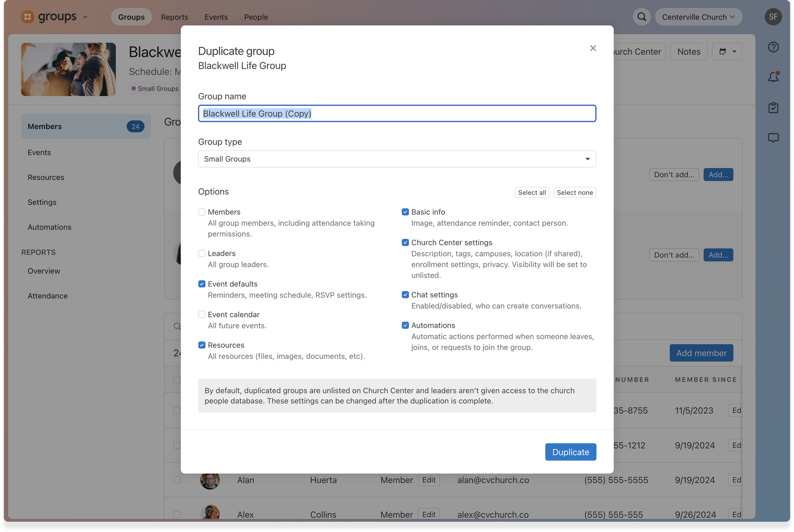Screen dimensions: 794x532
Task: Click the search magnifier icon
Action: [642, 17]
